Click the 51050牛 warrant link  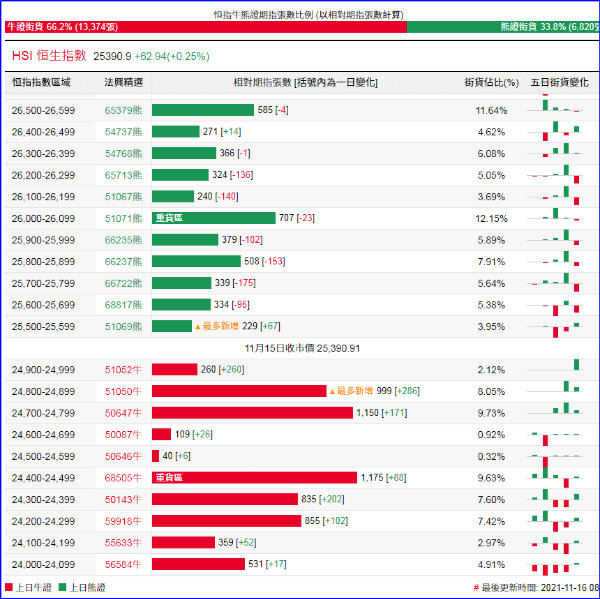click(125, 391)
